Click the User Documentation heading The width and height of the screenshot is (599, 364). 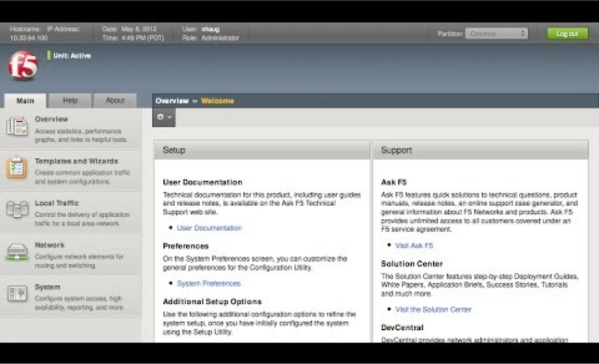pos(202,182)
